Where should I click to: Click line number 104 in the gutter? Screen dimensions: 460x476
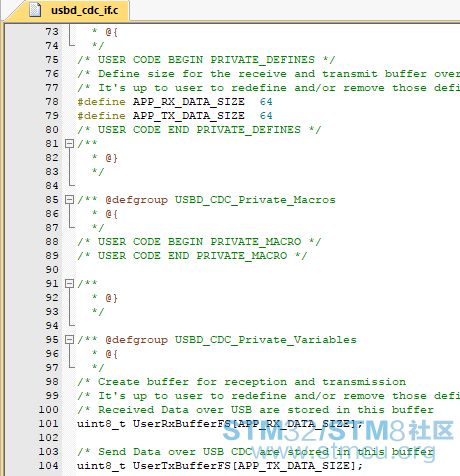tap(49, 466)
